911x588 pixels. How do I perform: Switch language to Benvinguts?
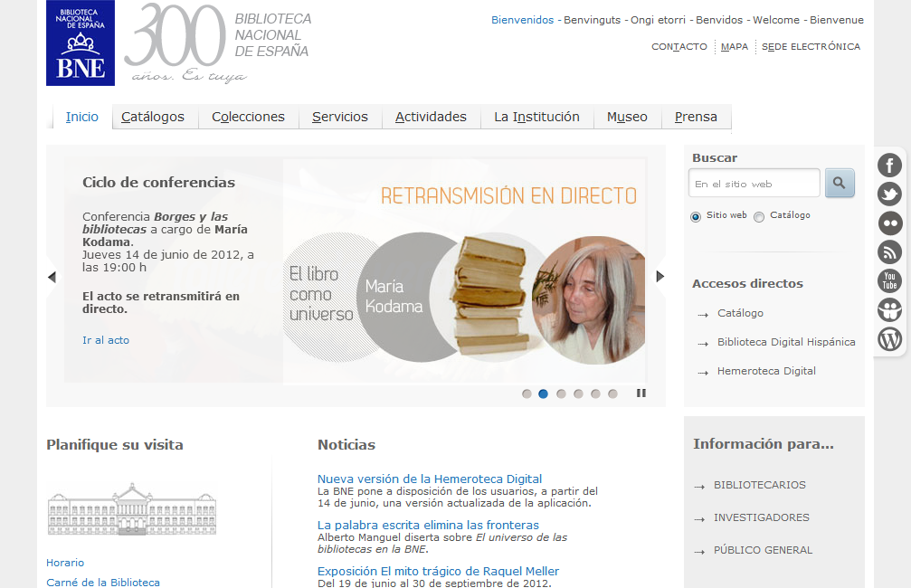click(x=592, y=20)
